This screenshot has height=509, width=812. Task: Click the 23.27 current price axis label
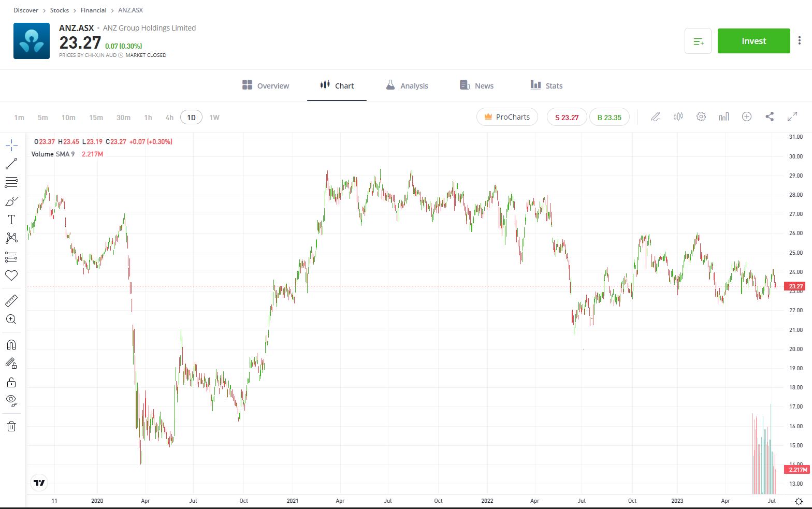pos(795,286)
